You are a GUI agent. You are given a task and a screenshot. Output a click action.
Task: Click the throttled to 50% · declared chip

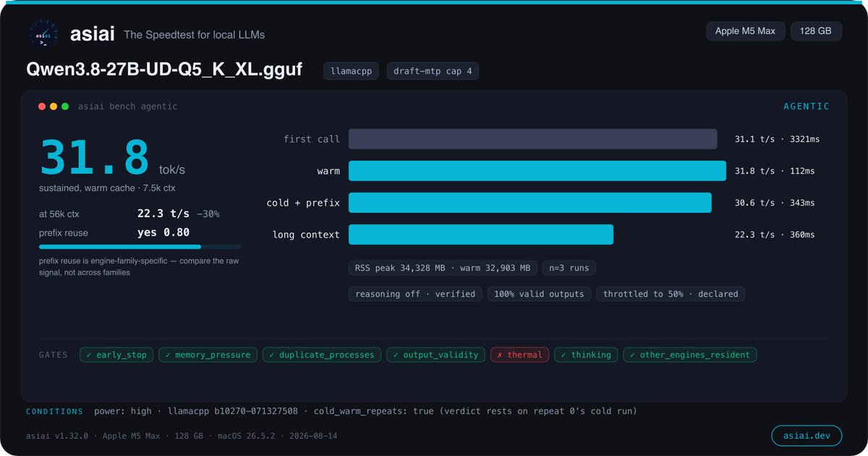coord(671,294)
